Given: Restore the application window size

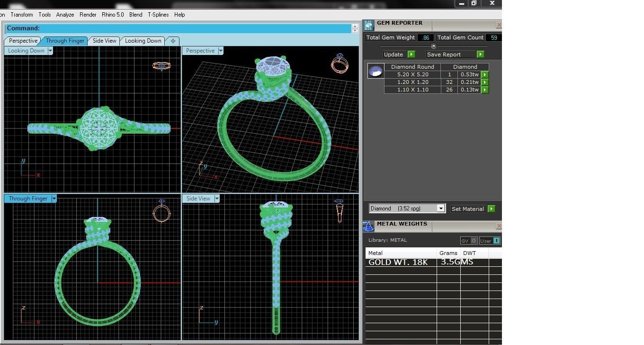Looking at the screenshot, I should pos(474,3).
